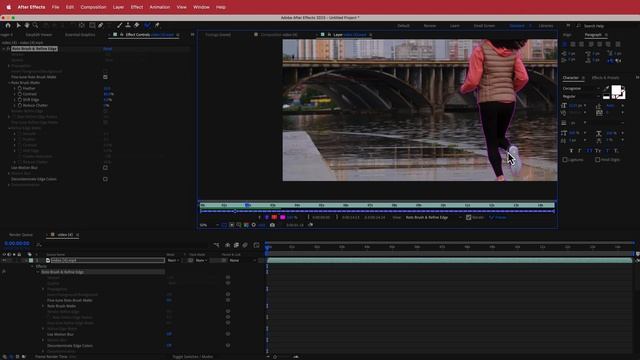Enable Faux Italic in Character panel
The height and width of the screenshot is (360, 640).
pyautogui.click(x=580, y=151)
